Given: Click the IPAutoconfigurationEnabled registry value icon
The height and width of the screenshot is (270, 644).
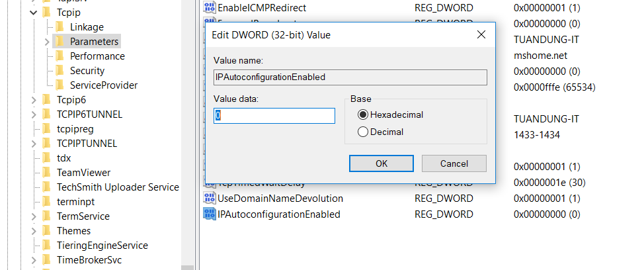Looking at the screenshot, I should (210, 214).
